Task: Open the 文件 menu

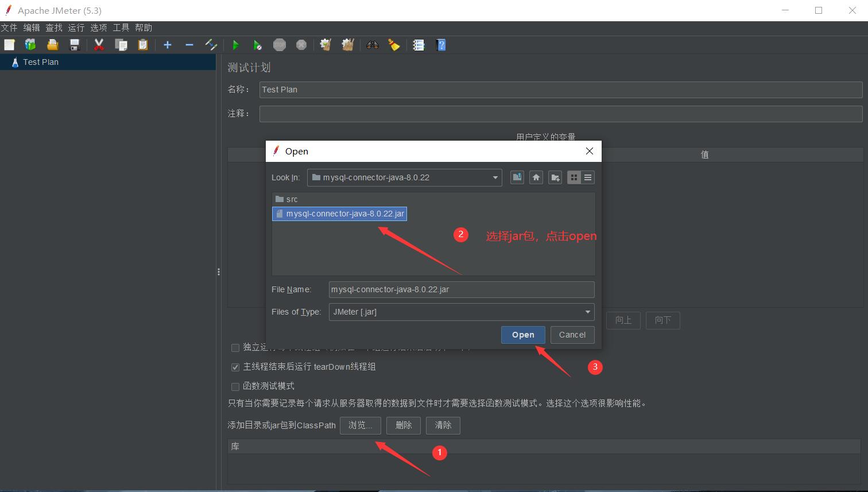Action: (x=9, y=28)
